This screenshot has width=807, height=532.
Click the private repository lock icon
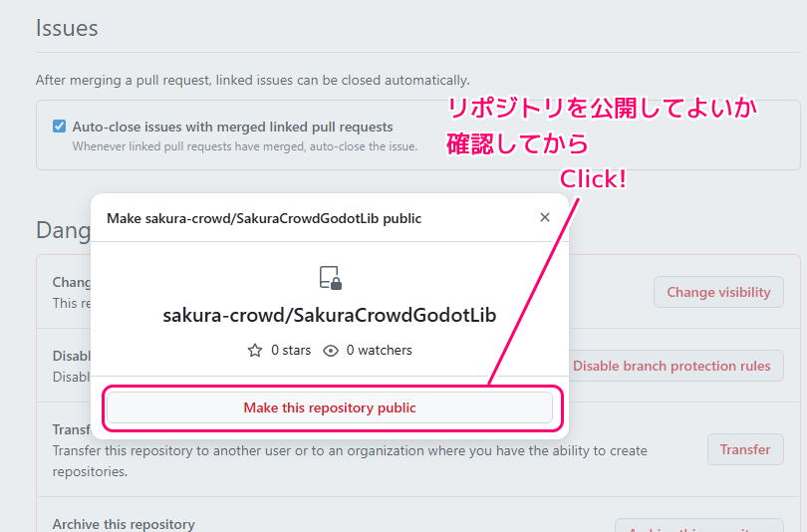[330, 278]
